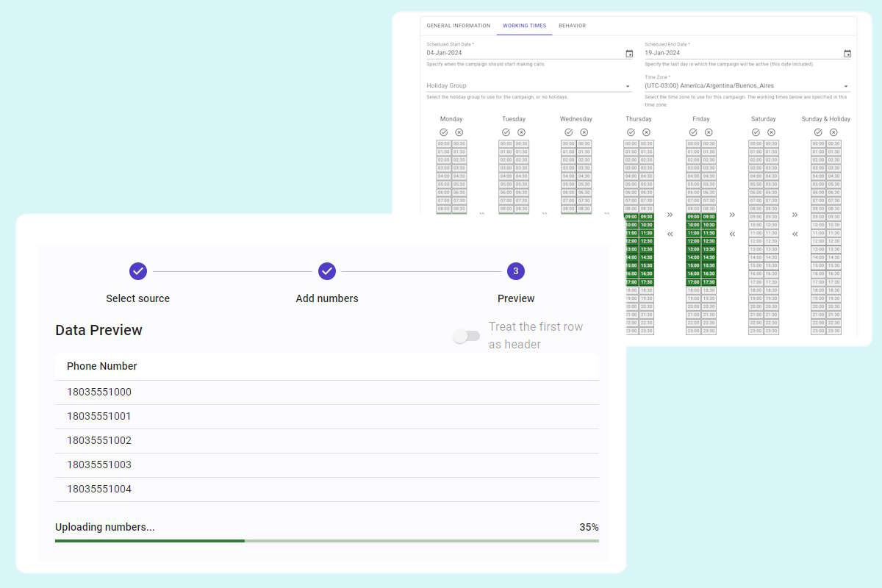The height and width of the screenshot is (588, 882).
Task: Deselect the 17:00 slot on Thursday
Action: (632, 281)
